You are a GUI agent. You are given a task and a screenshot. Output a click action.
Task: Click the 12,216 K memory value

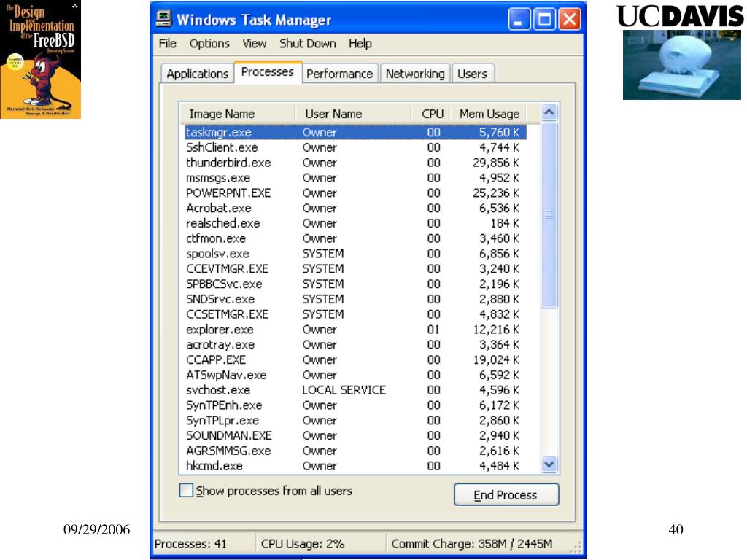[496, 330]
